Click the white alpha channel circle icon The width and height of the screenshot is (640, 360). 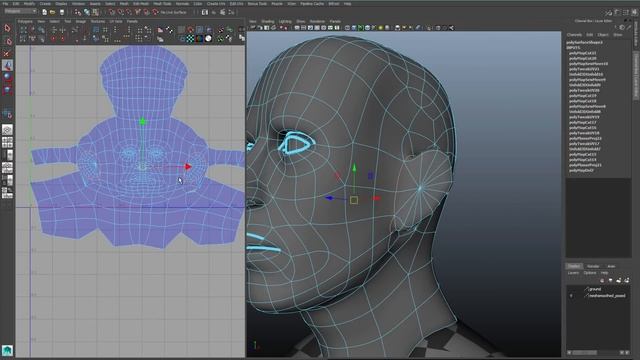208,38
